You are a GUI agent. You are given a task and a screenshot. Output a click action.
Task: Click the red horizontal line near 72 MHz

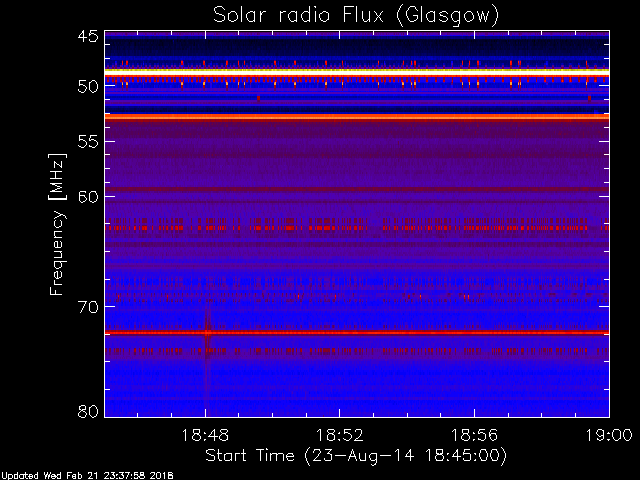point(357,333)
